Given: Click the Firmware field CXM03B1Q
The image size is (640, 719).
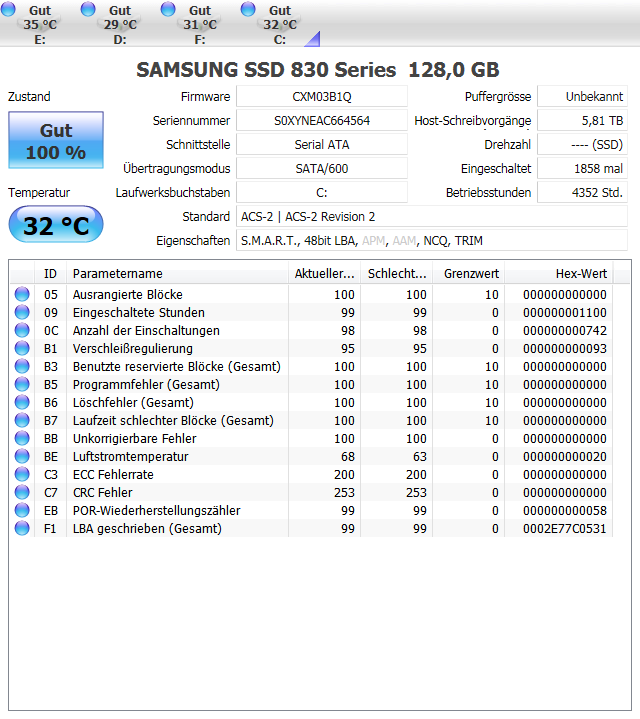Looking at the screenshot, I should (x=322, y=97).
